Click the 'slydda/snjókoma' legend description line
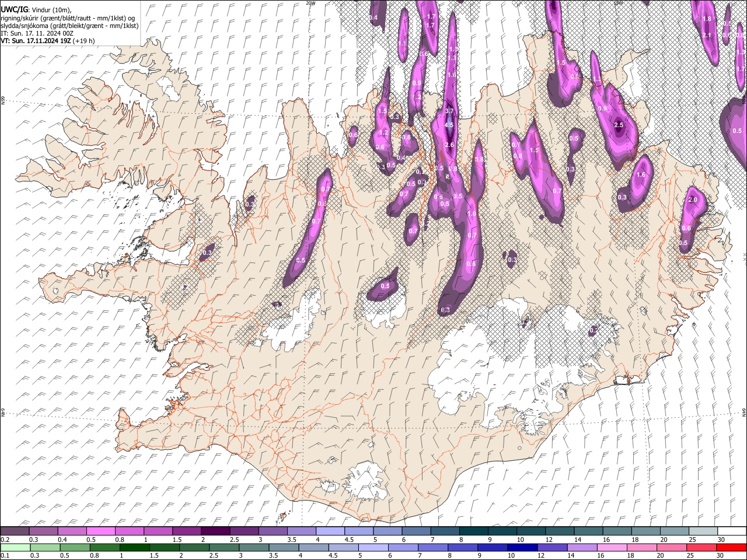Screen dimensions: 747x560 [69, 26]
